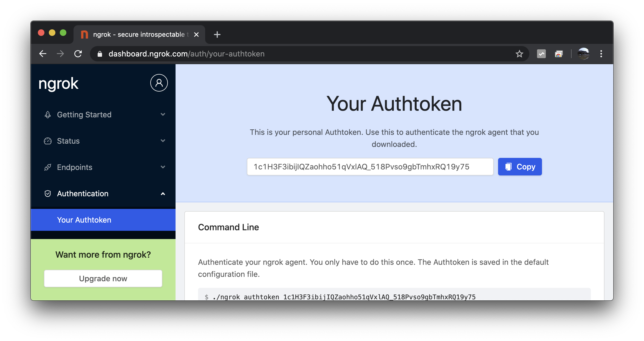Click the shield icon beside Authentication
The width and height of the screenshot is (644, 341).
tap(48, 194)
